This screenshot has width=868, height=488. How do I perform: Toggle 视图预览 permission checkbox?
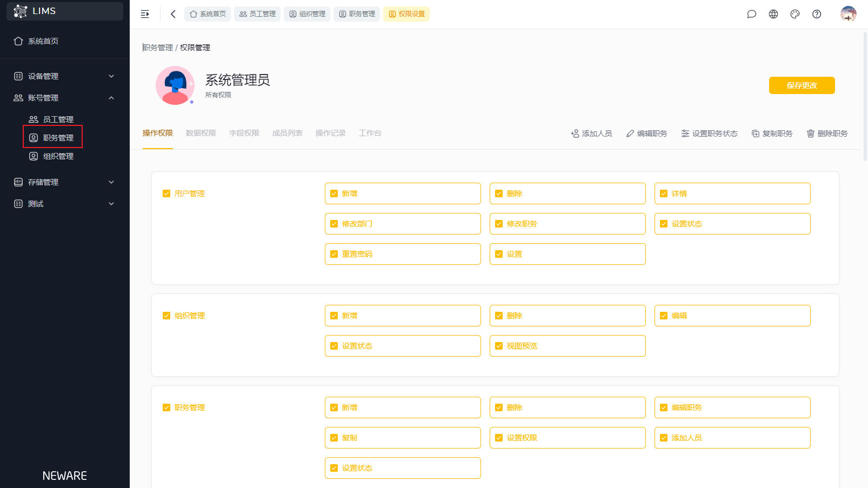[499, 346]
